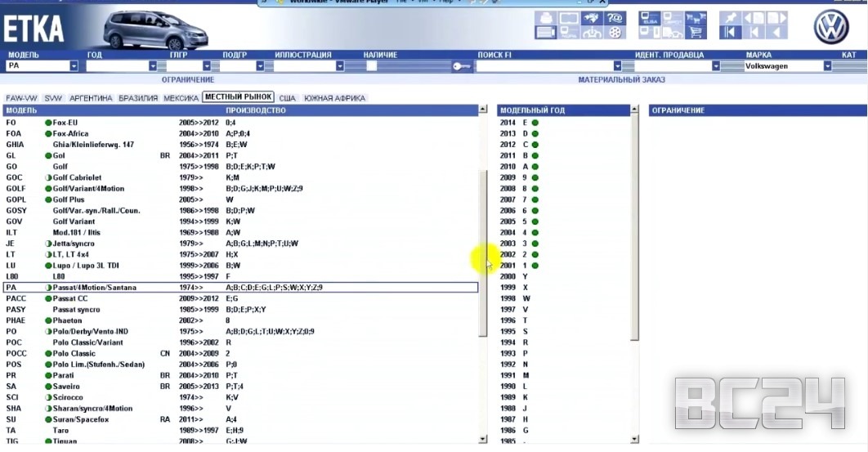Click the Volkswagen logo
The height and width of the screenshot is (452, 868).
point(830,27)
